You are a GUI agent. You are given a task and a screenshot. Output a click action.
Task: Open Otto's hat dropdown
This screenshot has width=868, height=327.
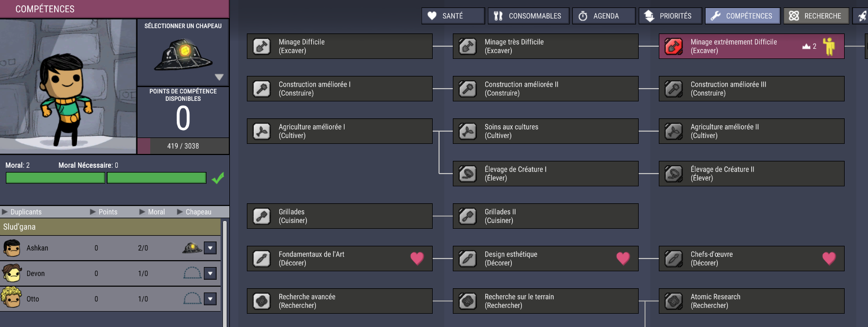[211, 299]
